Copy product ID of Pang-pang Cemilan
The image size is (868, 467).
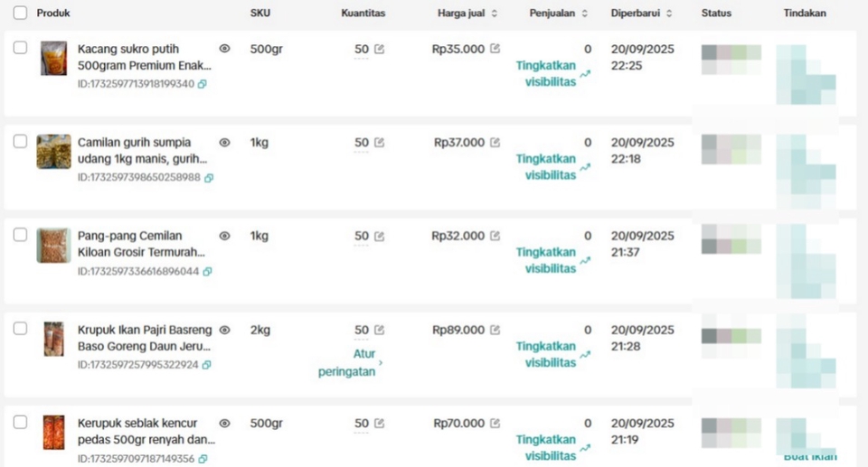tap(206, 272)
